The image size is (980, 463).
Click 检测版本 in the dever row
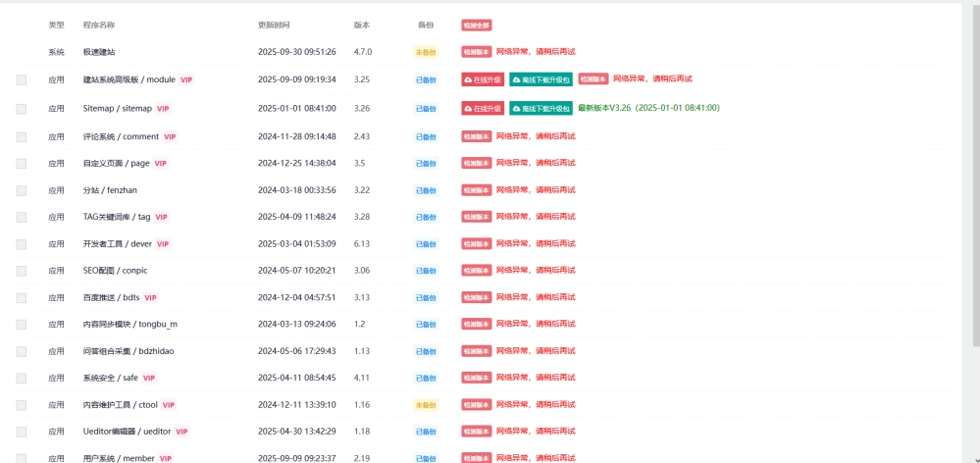coord(476,244)
